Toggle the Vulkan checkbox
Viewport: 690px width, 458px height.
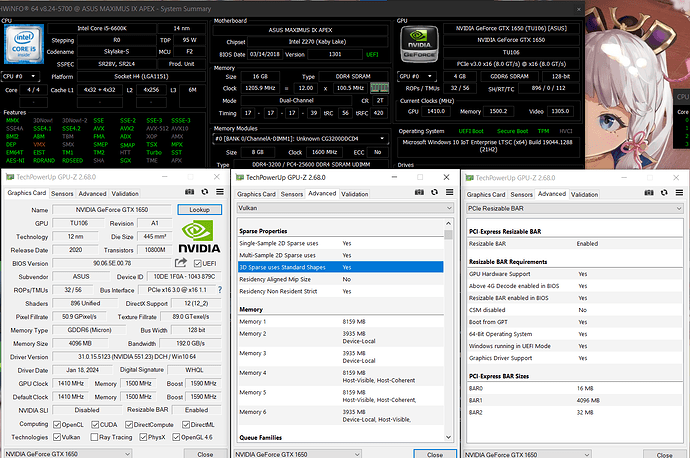pos(57,437)
